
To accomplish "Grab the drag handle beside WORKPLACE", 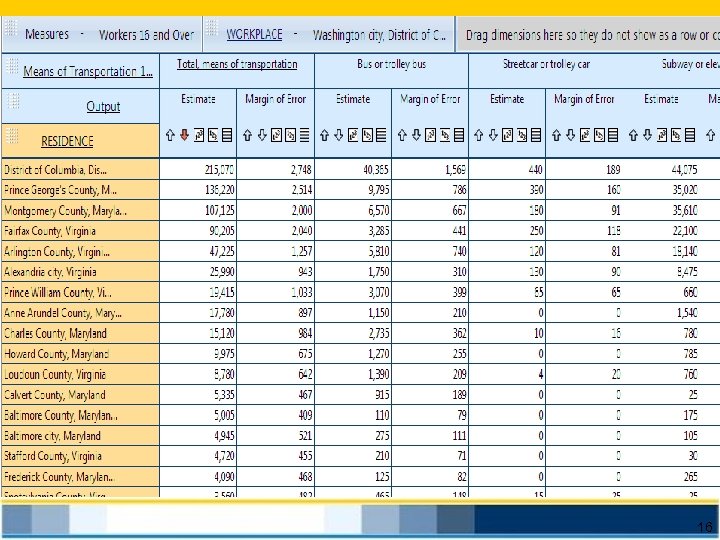I will (212, 28).
